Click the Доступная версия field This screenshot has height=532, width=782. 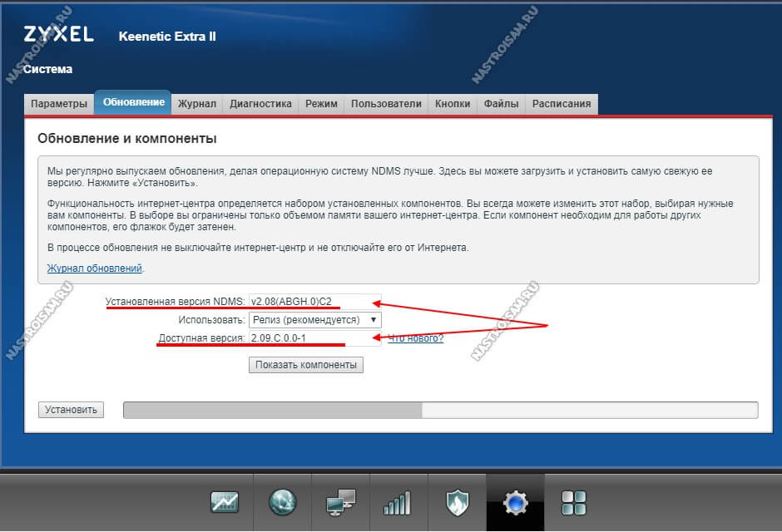click(314, 338)
